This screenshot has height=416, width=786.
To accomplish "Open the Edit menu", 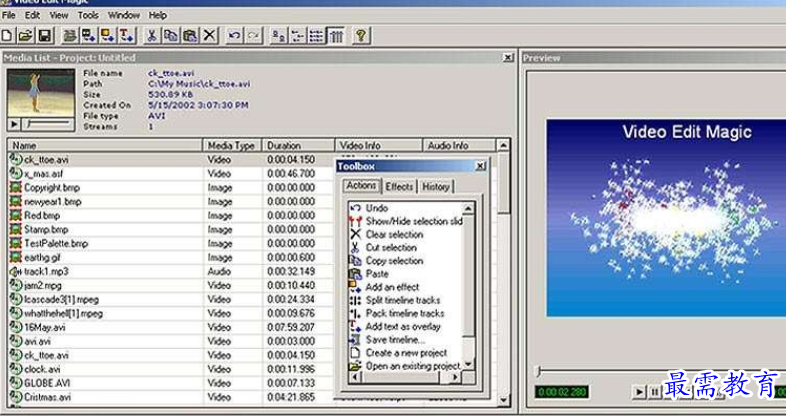I will [x=33, y=16].
